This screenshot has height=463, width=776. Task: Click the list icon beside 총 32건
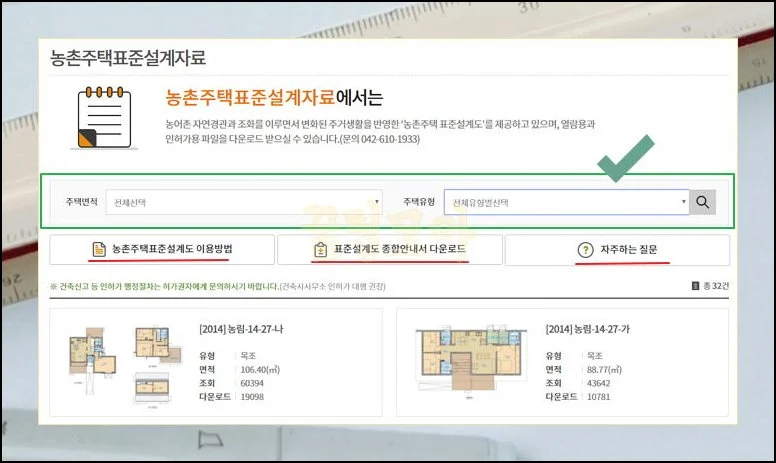point(695,286)
